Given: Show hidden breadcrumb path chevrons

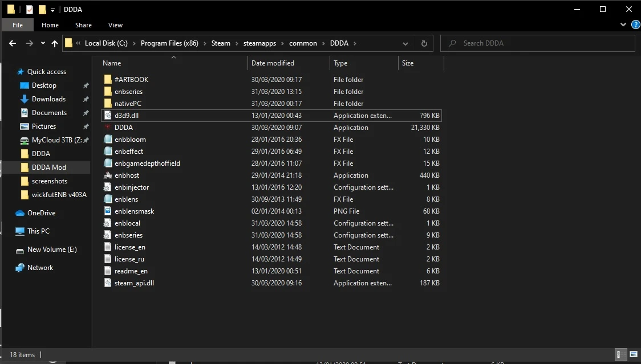Looking at the screenshot, I should click(x=78, y=43).
